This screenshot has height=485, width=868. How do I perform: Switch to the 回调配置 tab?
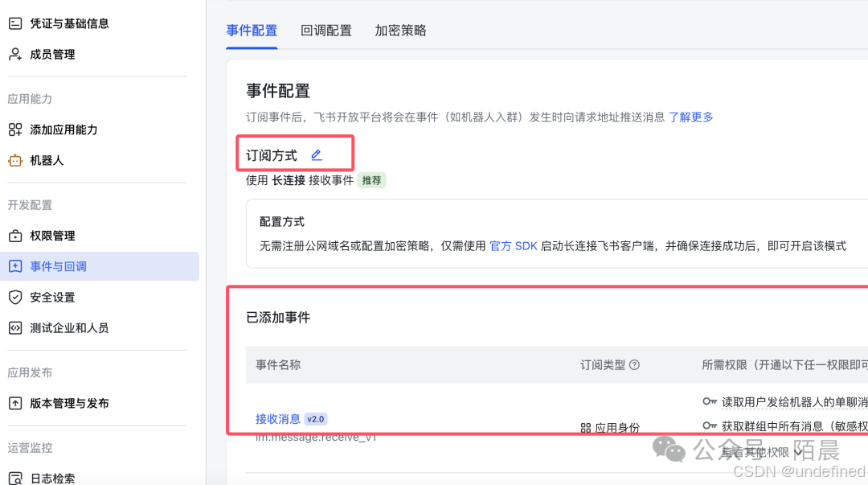[x=326, y=30]
